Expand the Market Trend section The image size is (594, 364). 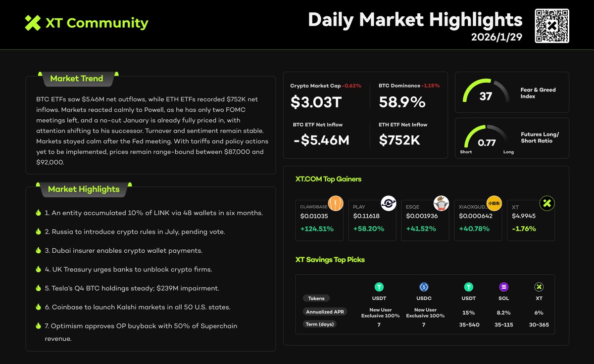[x=77, y=79]
